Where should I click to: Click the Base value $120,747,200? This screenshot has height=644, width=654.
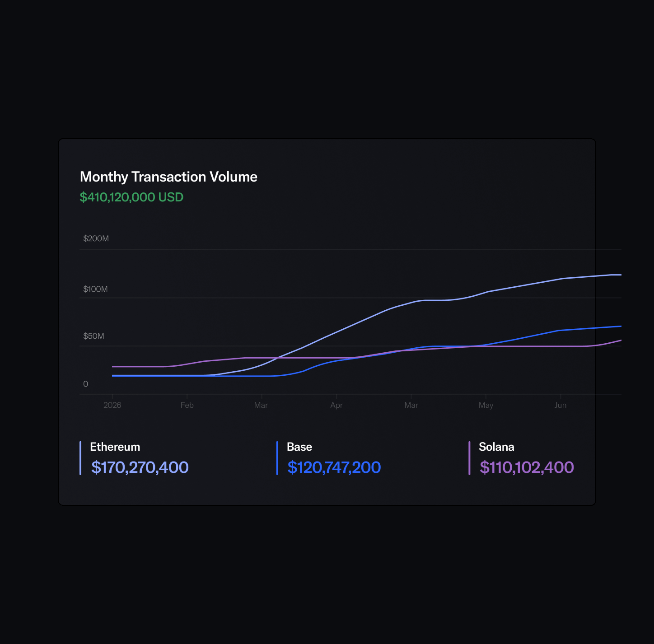pos(334,467)
